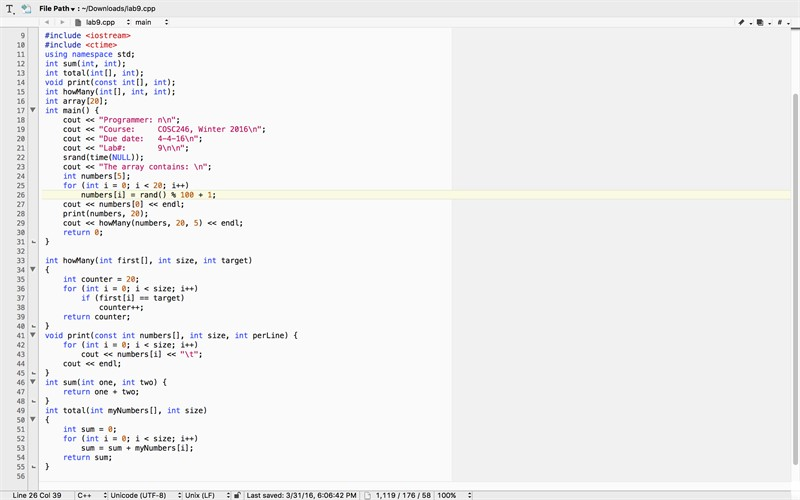
Task: Click 'return one + two;' statement
Action: pyautogui.click(x=101, y=392)
